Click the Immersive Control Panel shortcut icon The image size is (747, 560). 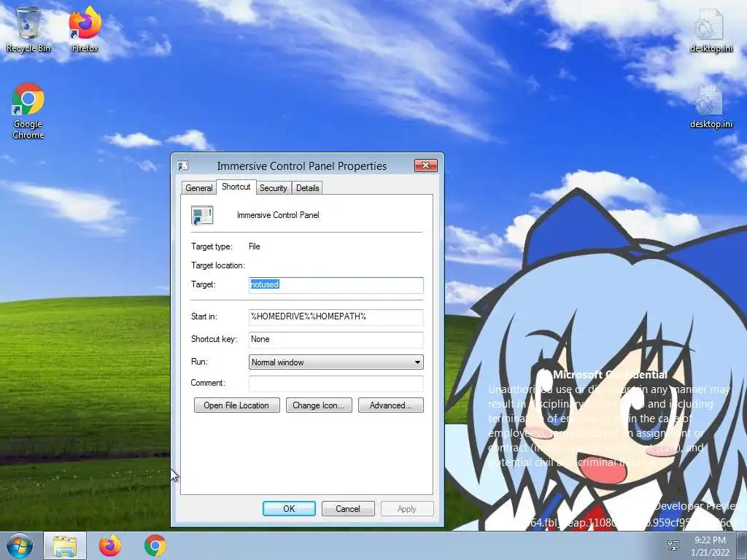(x=202, y=215)
